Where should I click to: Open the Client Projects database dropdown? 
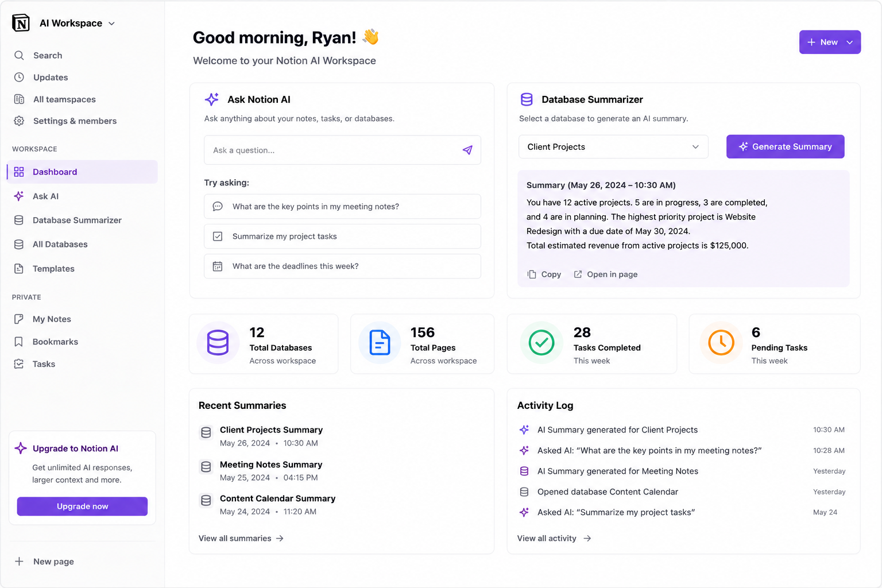point(613,147)
